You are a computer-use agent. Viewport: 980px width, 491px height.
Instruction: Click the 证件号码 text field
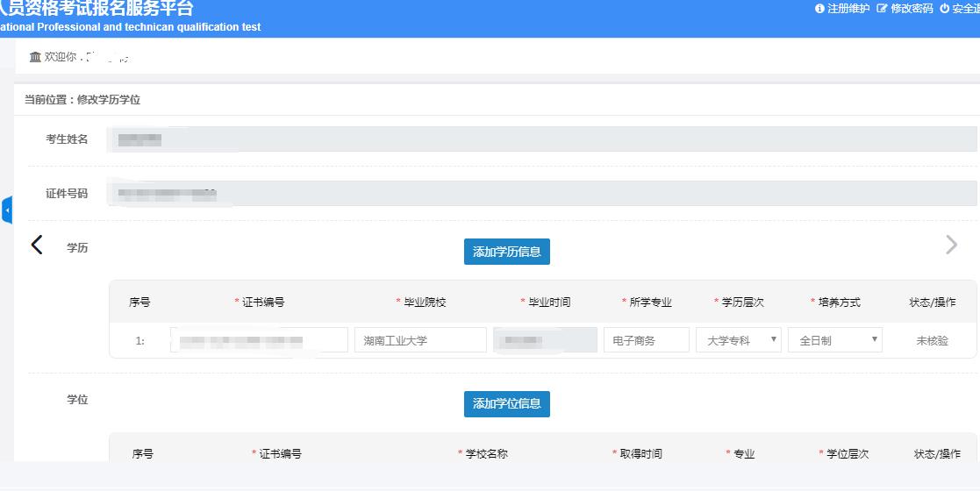(x=540, y=194)
